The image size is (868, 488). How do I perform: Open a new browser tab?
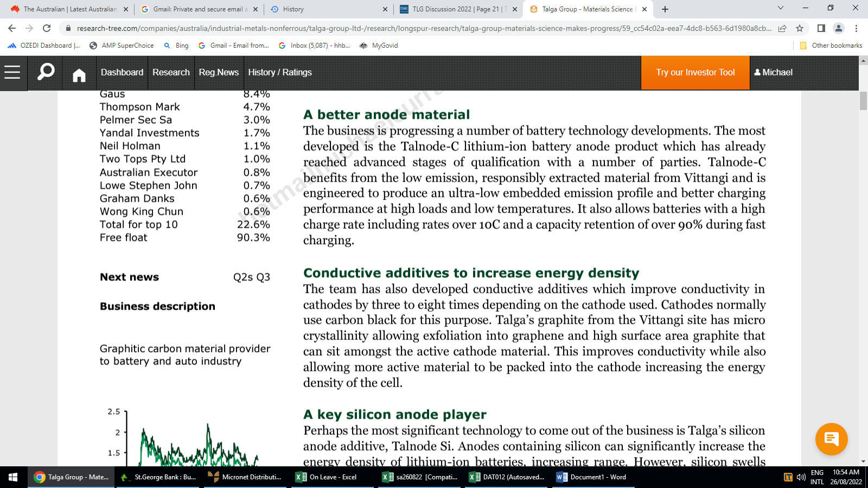tap(665, 9)
